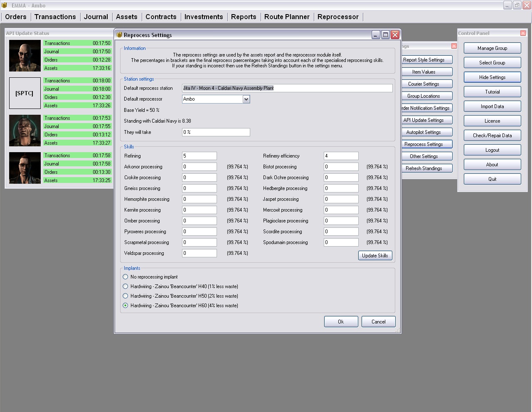
Task: Close the Reprocess Settings dialog
Action: (x=395, y=35)
